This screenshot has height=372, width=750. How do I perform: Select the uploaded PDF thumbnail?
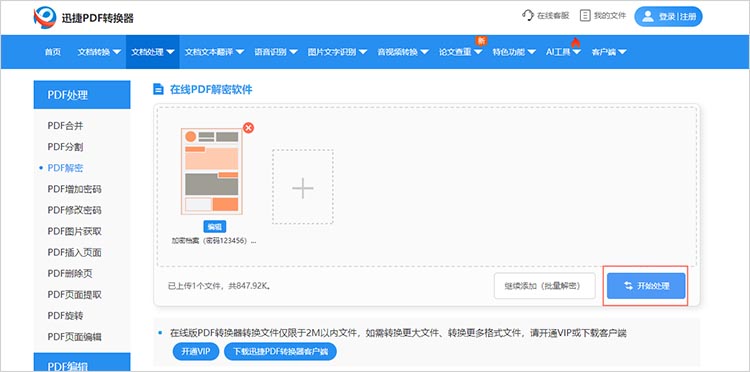pos(211,171)
